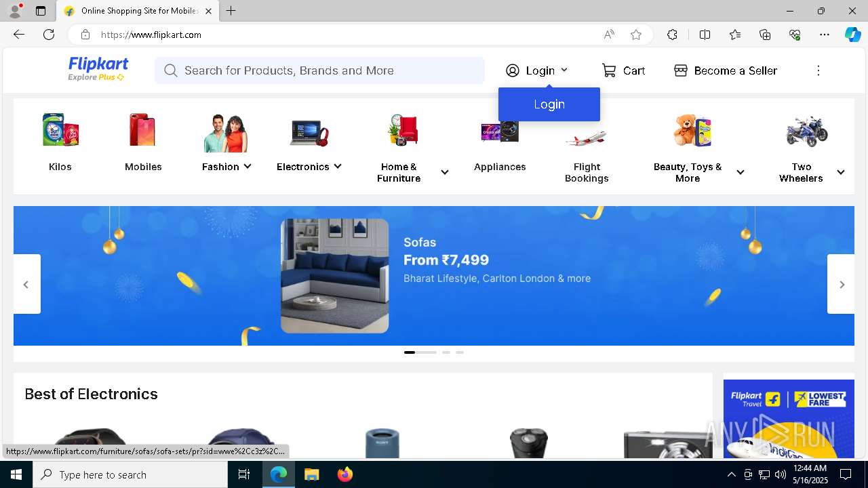Click the Best of Electronics heading
The image size is (868, 488).
(92, 394)
